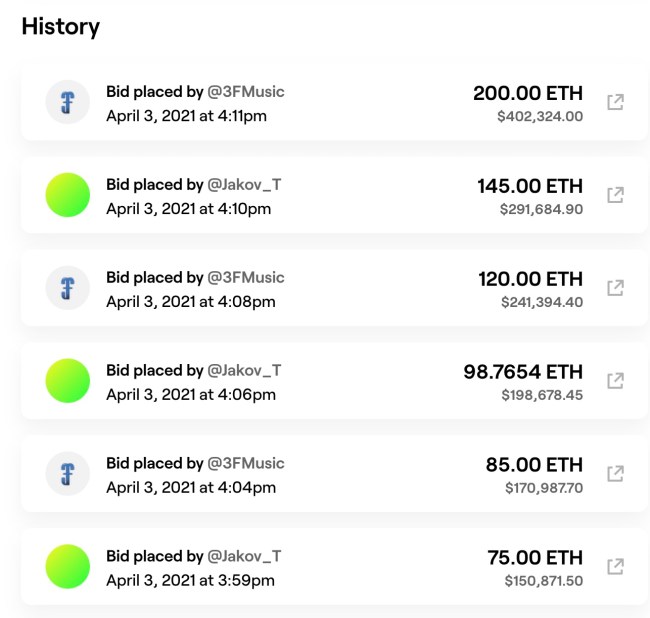Image resolution: width=650 pixels, height=618 pixels.
Task: Follow @Jakov_T link on 75.00 ETH bid
Action: pos(244,556)
